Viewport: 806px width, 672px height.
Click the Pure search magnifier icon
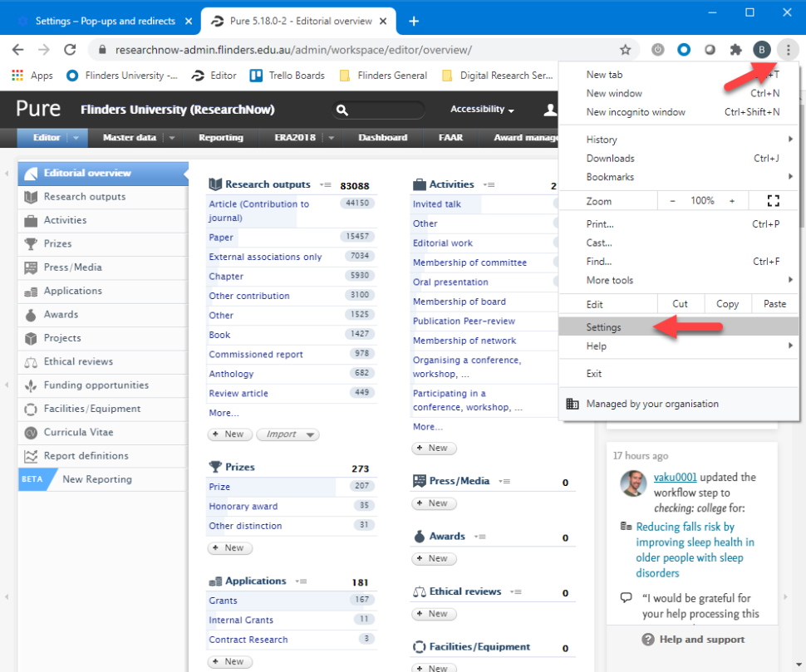pos(342,110)
